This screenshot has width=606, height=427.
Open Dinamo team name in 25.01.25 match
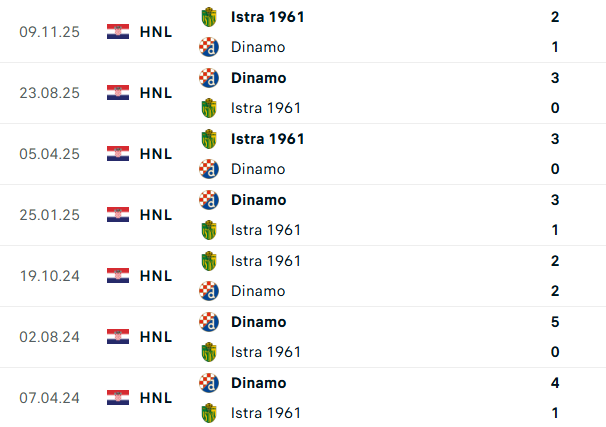[258, 200]
